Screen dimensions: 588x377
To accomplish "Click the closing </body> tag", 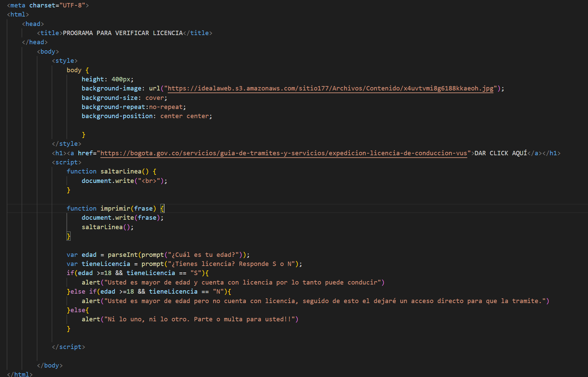I will click(50, 366).
